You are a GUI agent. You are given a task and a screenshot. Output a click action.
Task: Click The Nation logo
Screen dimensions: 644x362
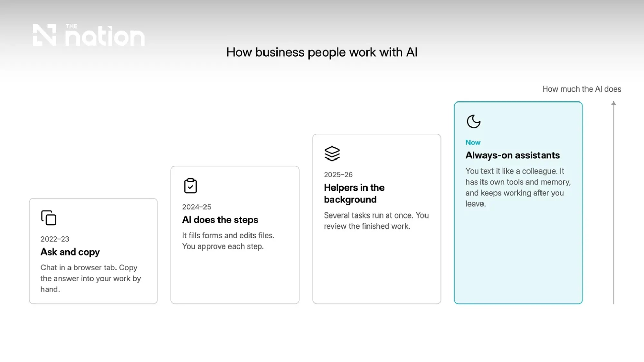(x=89, y=34)
